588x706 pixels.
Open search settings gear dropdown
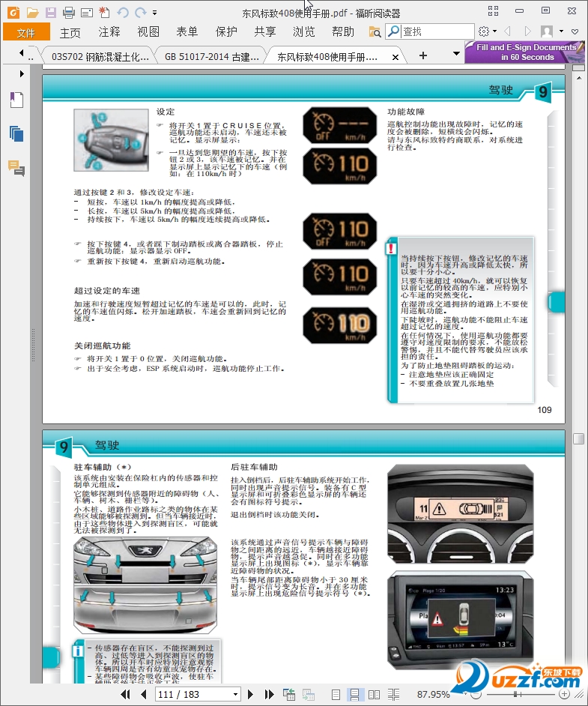point(487,31)
